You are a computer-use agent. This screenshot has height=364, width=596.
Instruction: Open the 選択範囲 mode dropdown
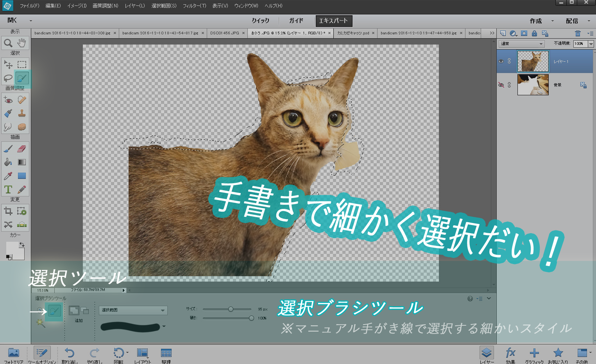[133, 310]
